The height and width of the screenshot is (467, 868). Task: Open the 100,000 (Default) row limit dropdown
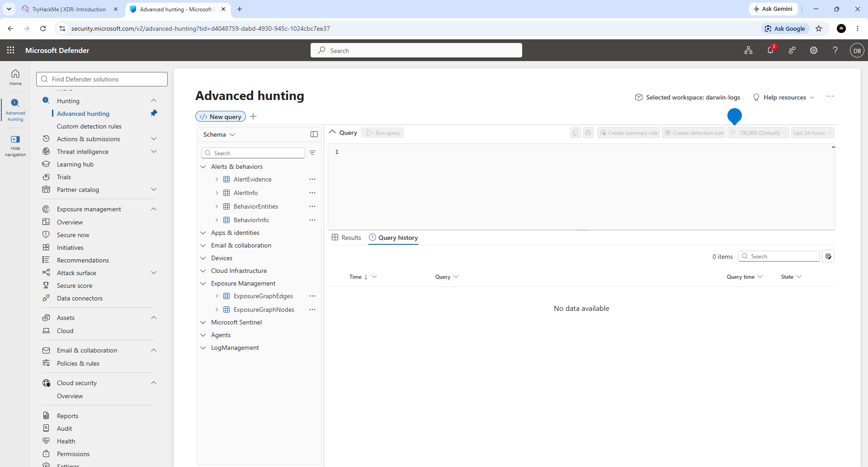pos(758,133)
